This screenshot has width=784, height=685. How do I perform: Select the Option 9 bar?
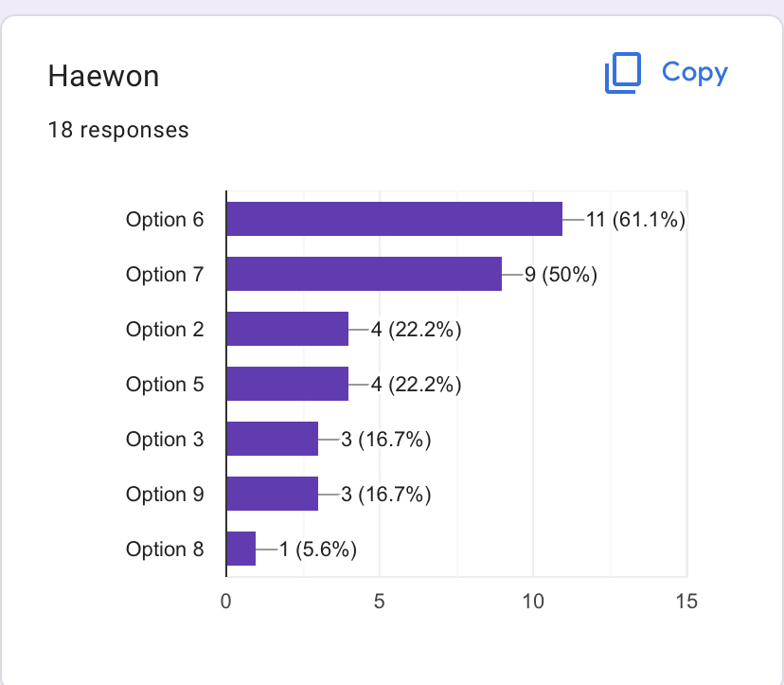(x=273, y=494)
